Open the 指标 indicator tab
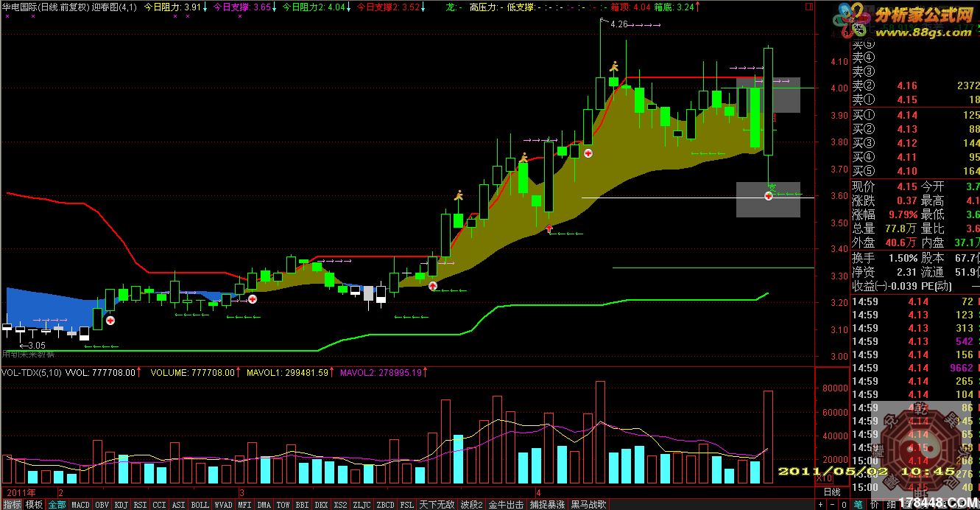Image resolution: width=980 pixels, height=510 pixels. [12, 505]
